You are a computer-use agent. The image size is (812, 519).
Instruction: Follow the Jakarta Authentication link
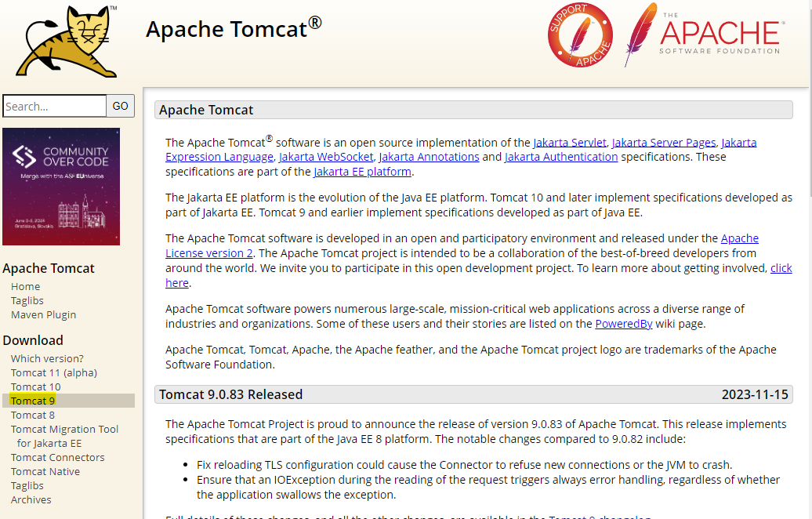click(x=561, y=157)
